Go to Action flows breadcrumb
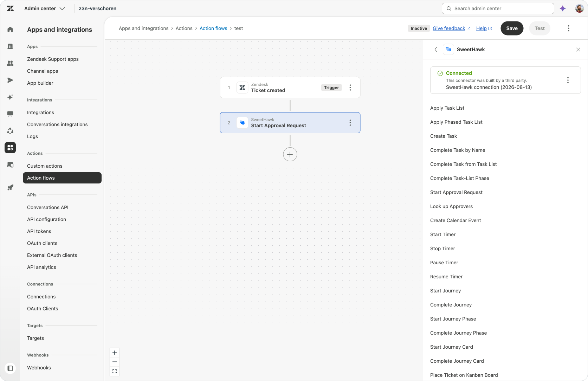 click(213, 28)
